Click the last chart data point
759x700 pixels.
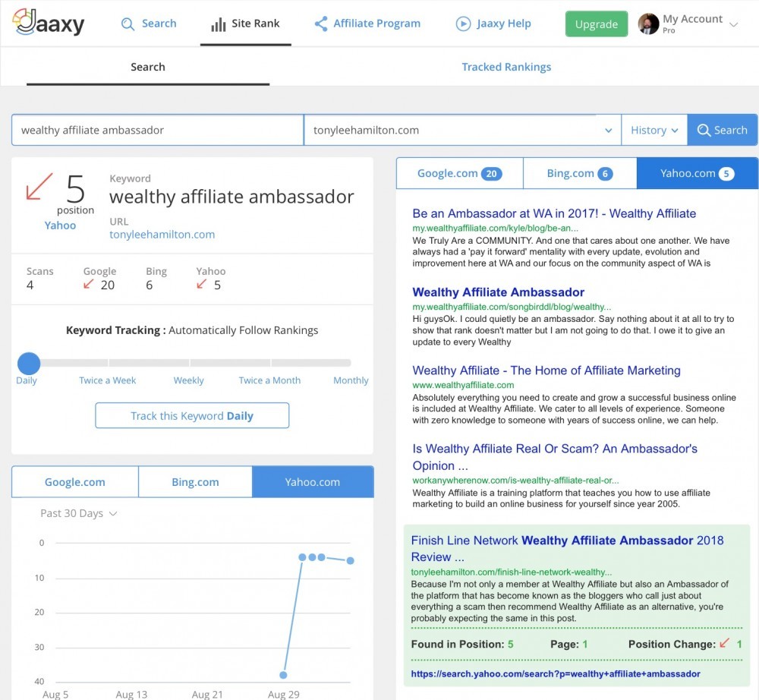click(x=351, y=560)
